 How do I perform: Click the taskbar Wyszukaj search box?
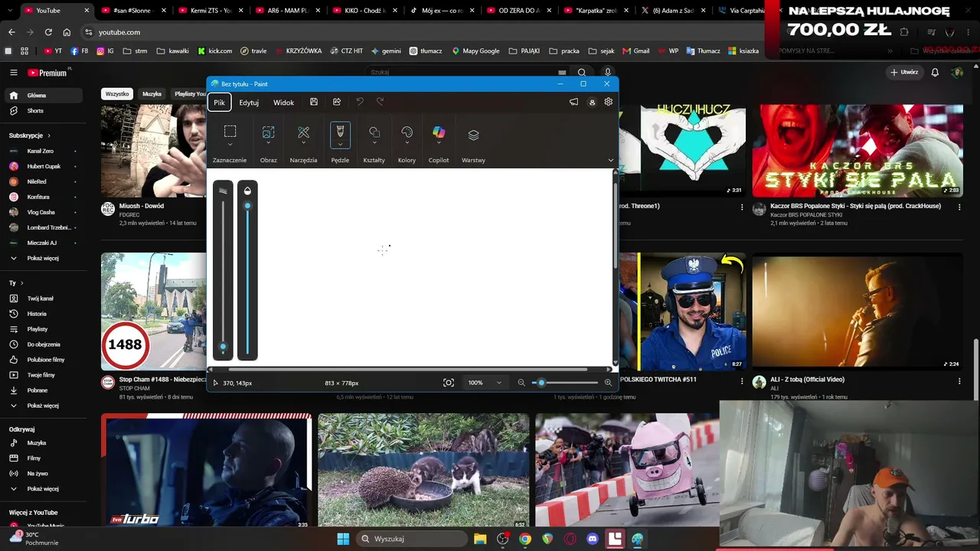[413, 539]
